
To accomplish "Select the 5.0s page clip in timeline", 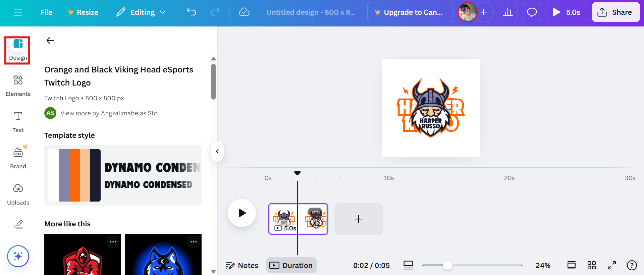I will (298, 219).
